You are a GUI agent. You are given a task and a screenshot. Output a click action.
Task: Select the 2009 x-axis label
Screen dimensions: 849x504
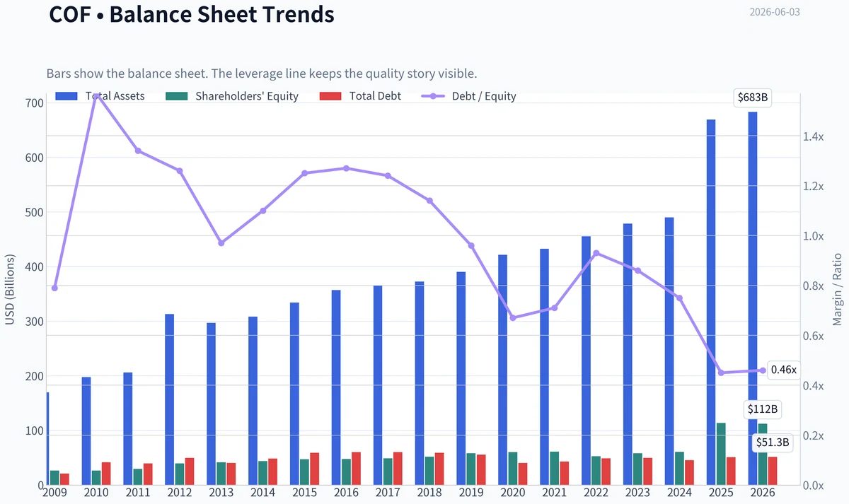54,492
